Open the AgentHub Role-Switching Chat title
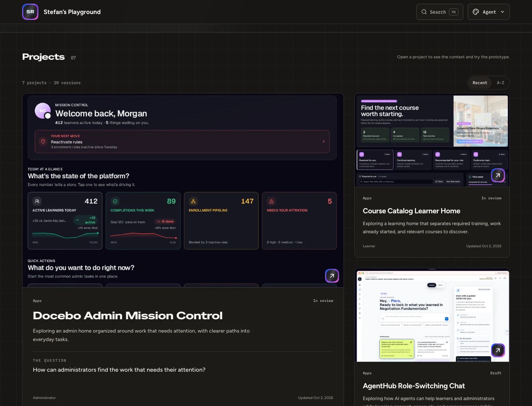The width and height of the screenshot is (532, 406). [414, 386]
